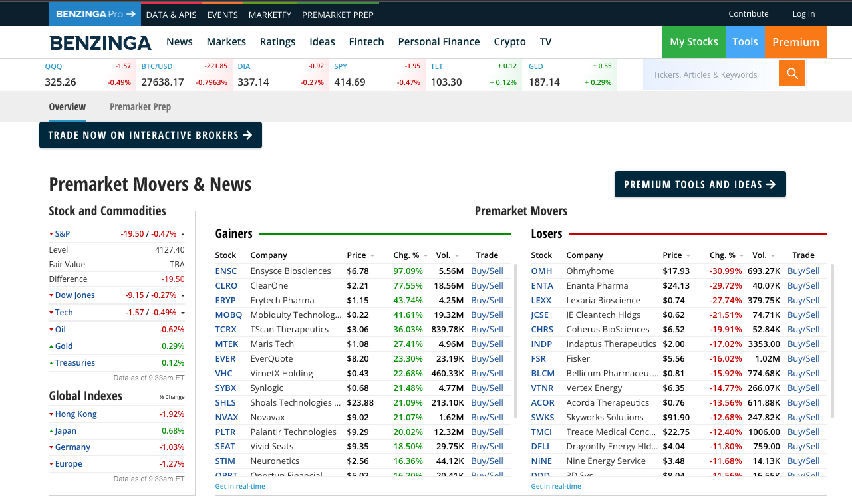Open the Events top link
The image size is (852, 504).
[x=222, y=15]
